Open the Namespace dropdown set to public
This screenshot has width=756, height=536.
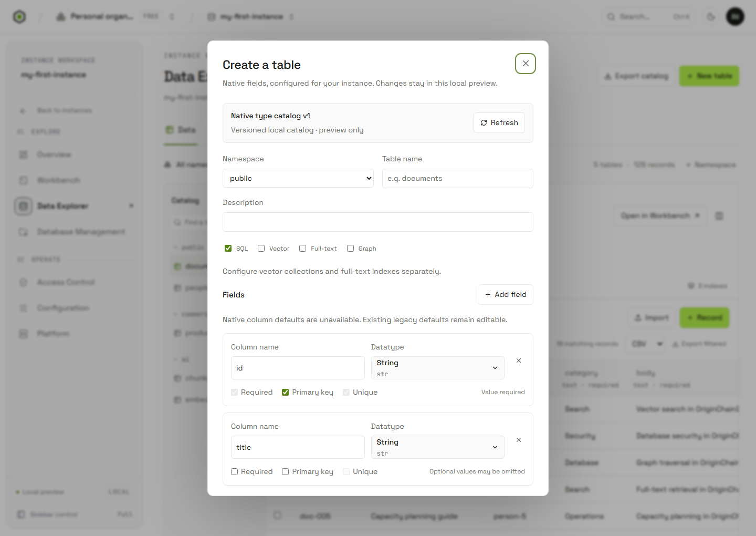click(298, 178)
